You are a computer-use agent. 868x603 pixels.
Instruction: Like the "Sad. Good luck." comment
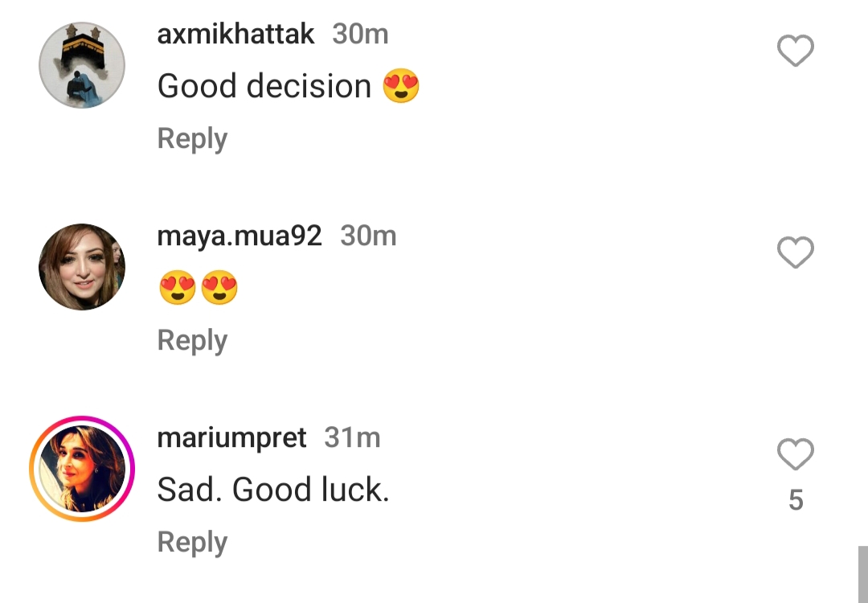click(x=796, y=455)
